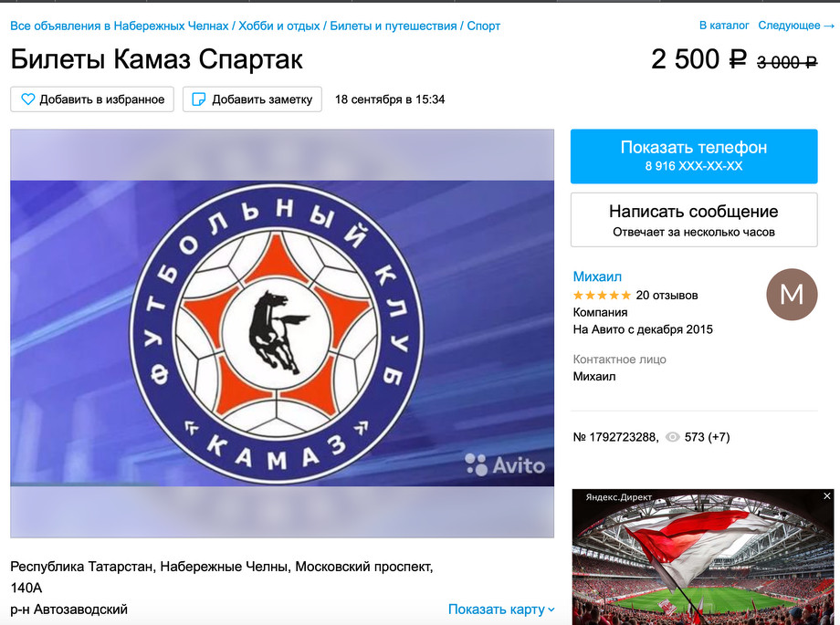Go to Все объявления в Набережных Челнах
Viewport: 840px width, 625px height.
[x=120, y=26]
